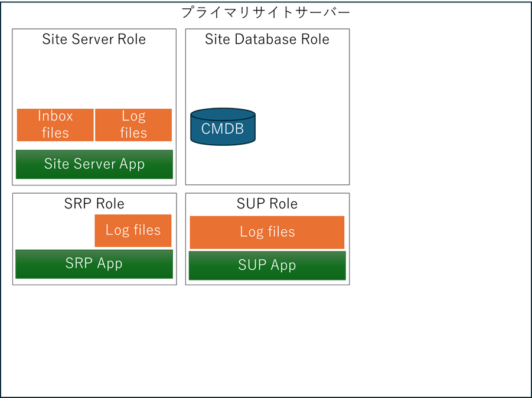Select the SRP Role heading
This screenshot has height=398, width=532.
coord(94,204)
